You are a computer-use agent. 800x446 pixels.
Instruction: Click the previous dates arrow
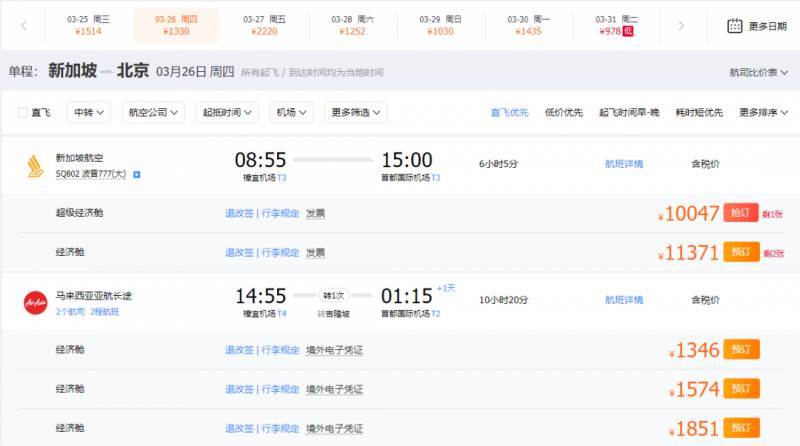point(24,26)
